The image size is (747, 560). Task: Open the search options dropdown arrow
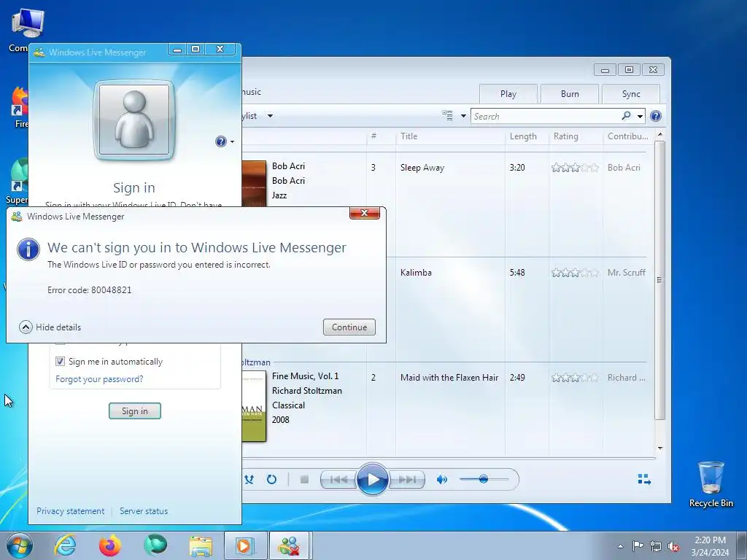[x=640, y=116]
